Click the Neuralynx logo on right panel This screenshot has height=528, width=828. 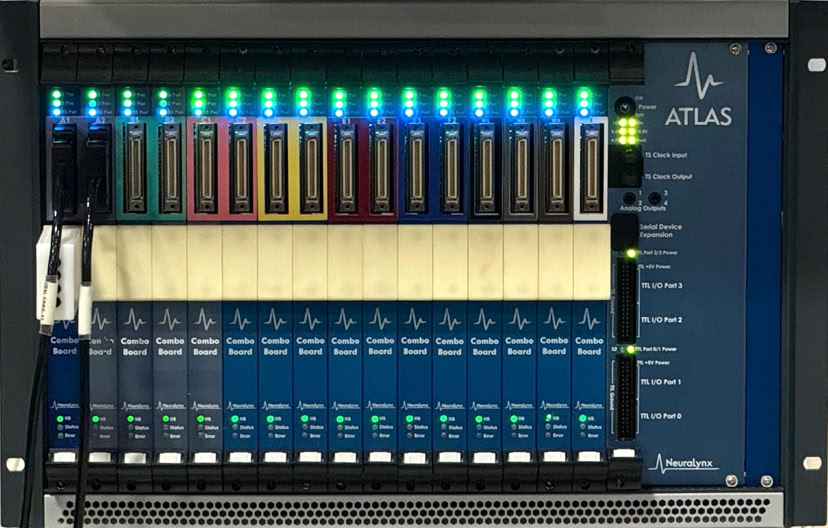point(683,463)
